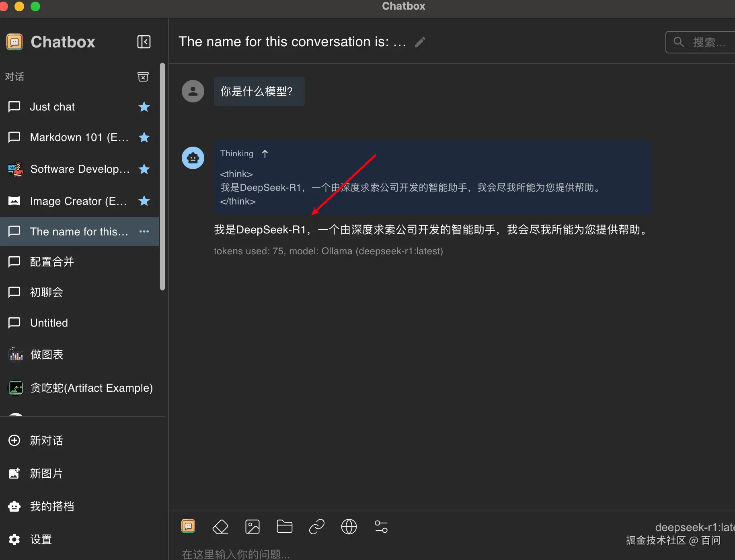Attach an image using the picture icon
The width and height of the screenshot is (735, 560).
[x=253, y=526]
